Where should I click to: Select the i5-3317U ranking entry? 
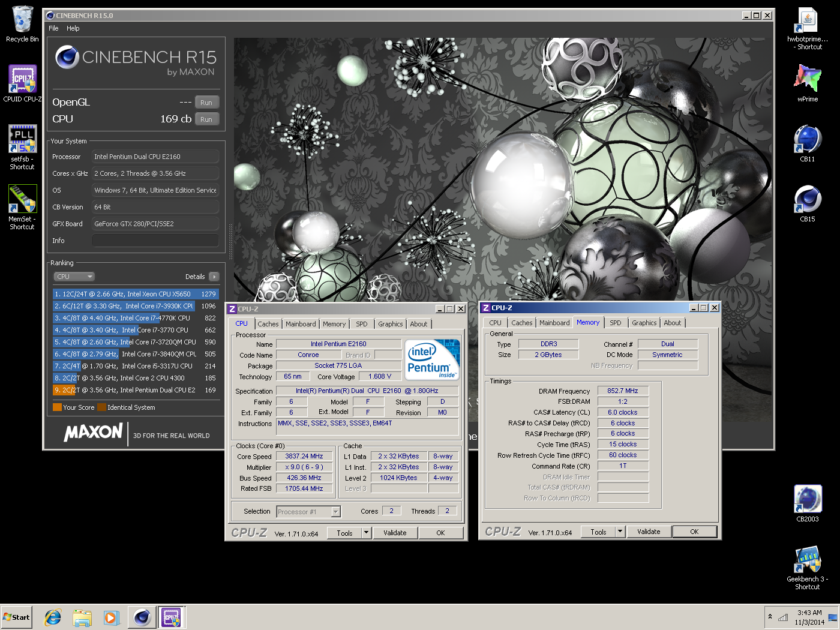[x=136, y=366]
